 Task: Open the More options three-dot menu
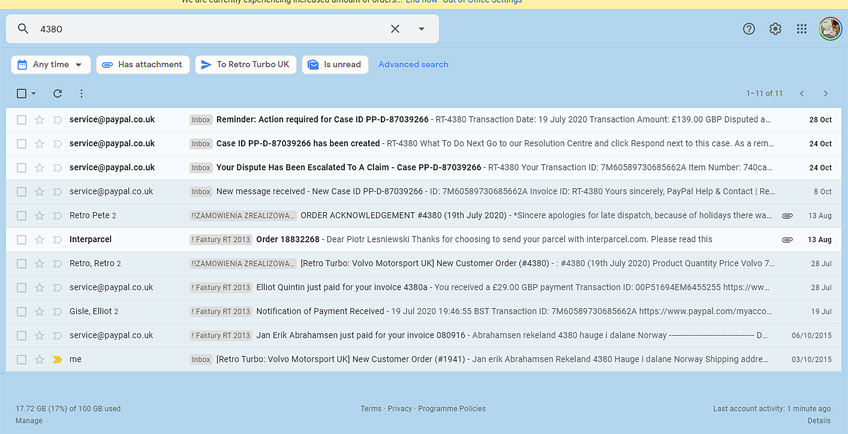pos(81,94)
